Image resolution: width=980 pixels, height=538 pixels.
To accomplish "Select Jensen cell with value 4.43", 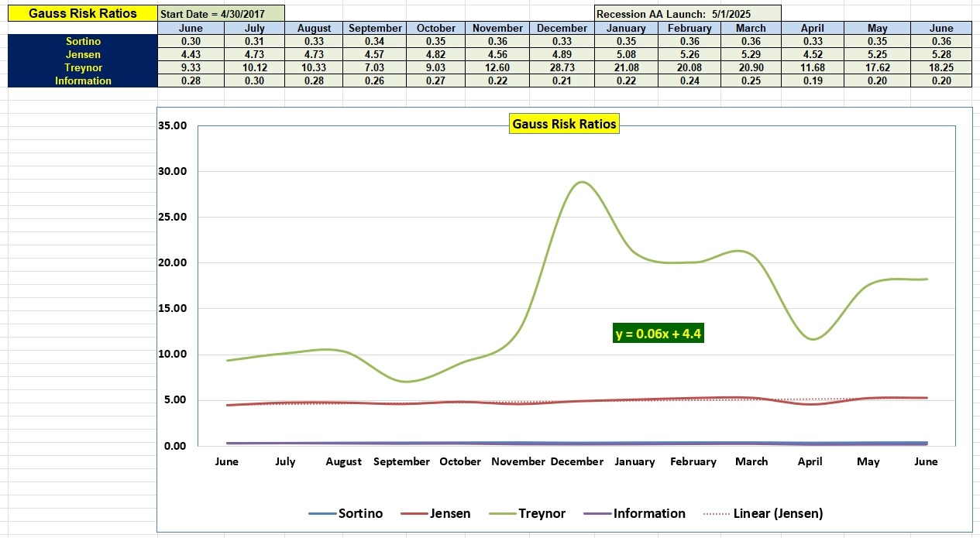I will coord(191,54).
